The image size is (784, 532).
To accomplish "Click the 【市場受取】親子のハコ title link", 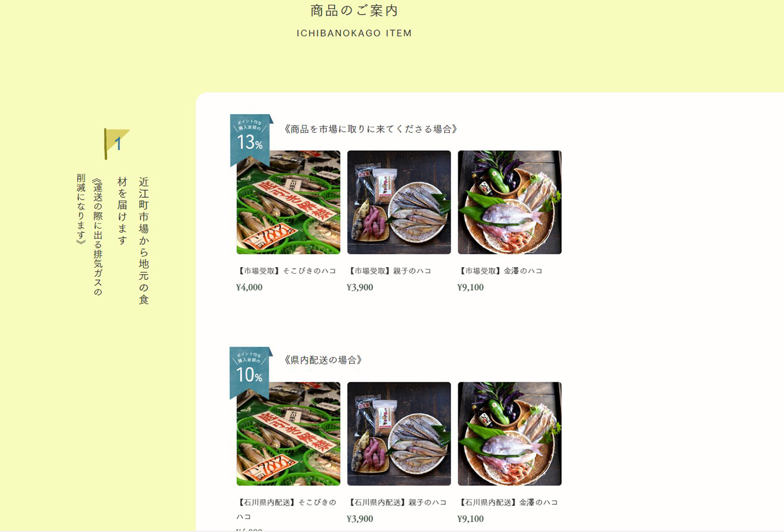I will point(389,271).
